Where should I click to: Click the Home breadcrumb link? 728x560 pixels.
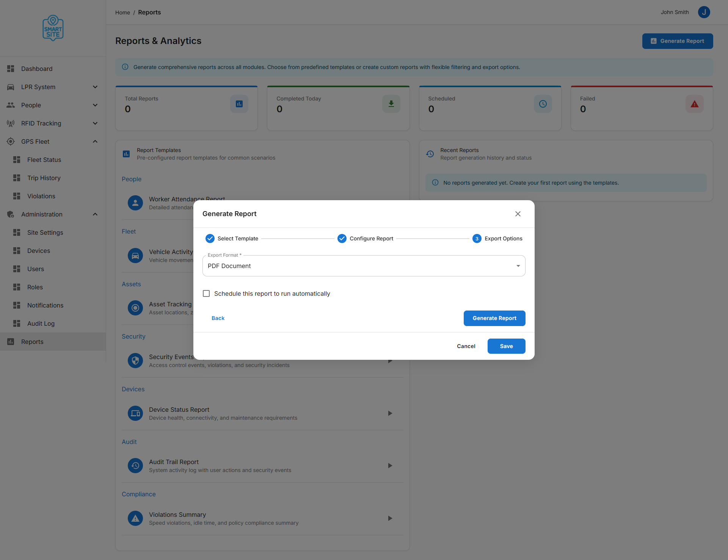click(122, 12)
